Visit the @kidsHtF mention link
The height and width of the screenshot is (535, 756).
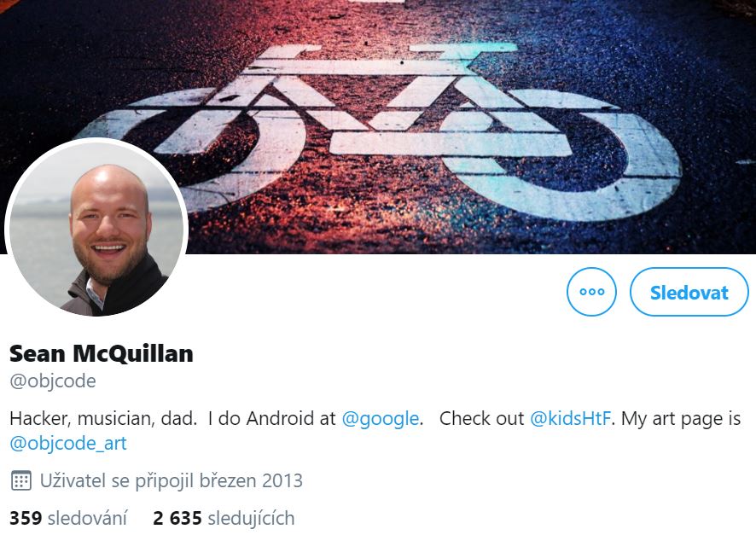click(x=570, y=418)
